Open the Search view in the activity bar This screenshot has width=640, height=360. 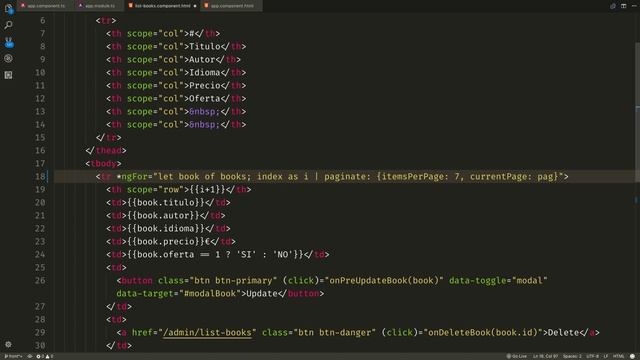tap(8, 25)
